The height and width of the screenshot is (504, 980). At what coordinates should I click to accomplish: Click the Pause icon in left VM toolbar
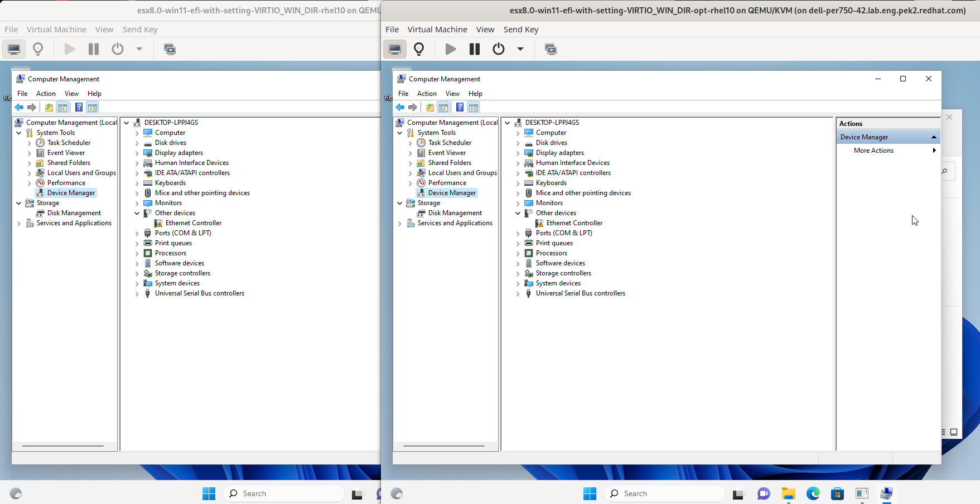tap(94, 49)
